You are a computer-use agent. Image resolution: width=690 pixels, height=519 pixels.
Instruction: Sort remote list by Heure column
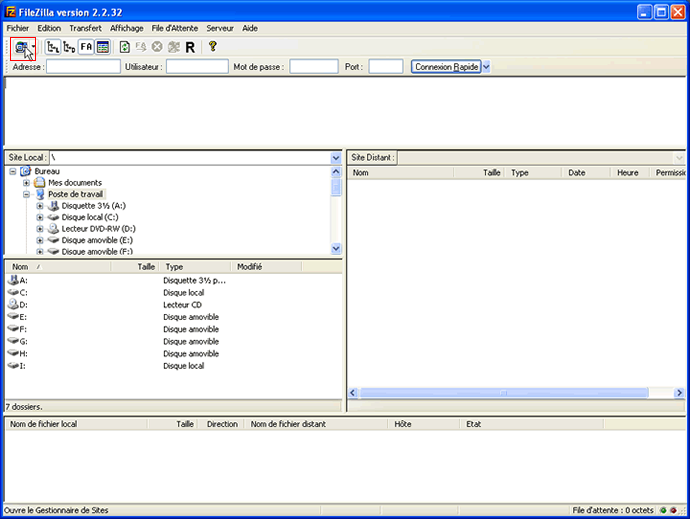[630, 173]
